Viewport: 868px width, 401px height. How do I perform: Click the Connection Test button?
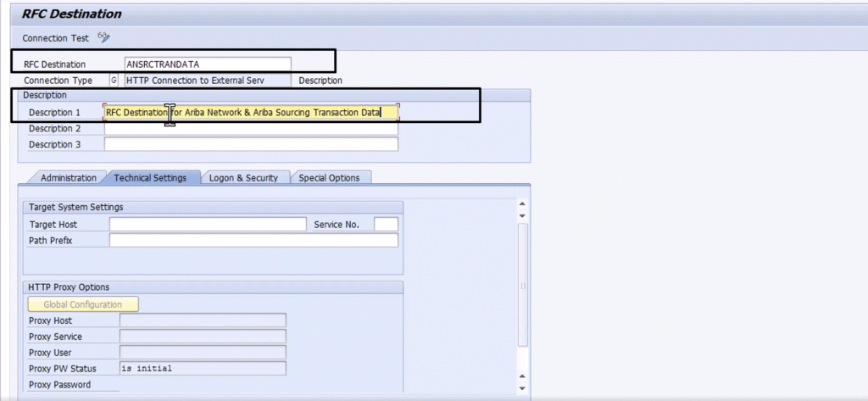(55, 38)
